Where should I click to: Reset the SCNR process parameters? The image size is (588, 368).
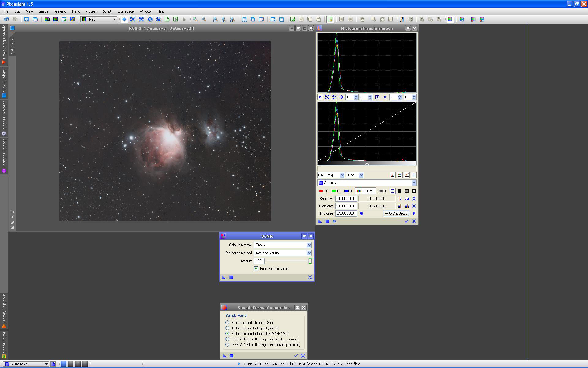point(310,278)
